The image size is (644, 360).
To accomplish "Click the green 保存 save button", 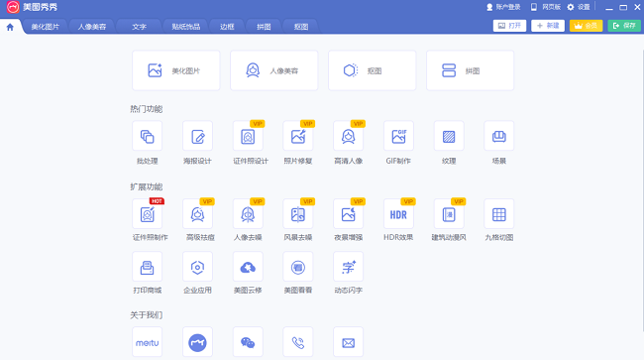I will (624, 26).
